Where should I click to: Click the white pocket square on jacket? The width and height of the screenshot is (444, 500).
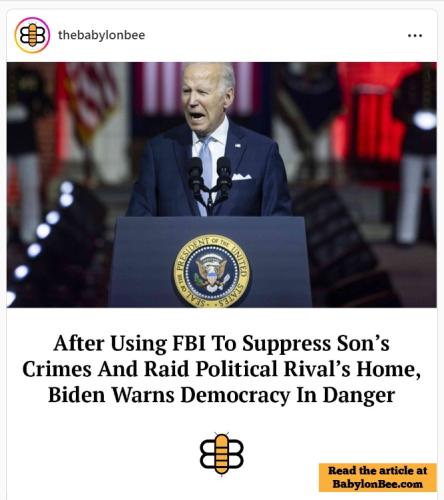(x=241, y=177)
